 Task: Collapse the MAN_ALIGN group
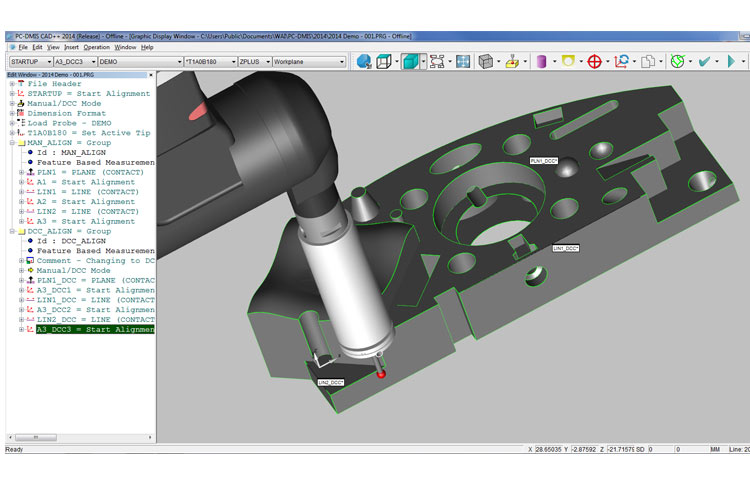point(12,143)
